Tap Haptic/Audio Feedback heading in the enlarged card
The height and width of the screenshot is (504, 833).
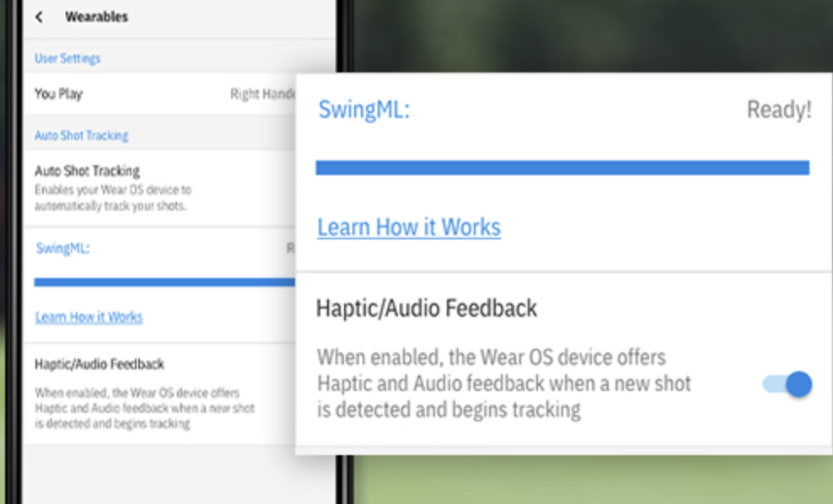[x=426, y=308]
